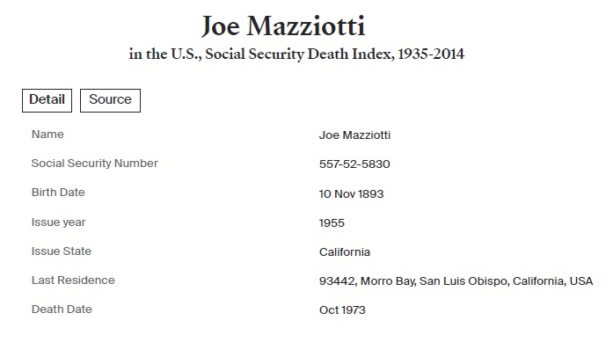Click the 1935-2014 year range in the subtitle
This screenshot has width=613, height=364.
coord(430,55)
